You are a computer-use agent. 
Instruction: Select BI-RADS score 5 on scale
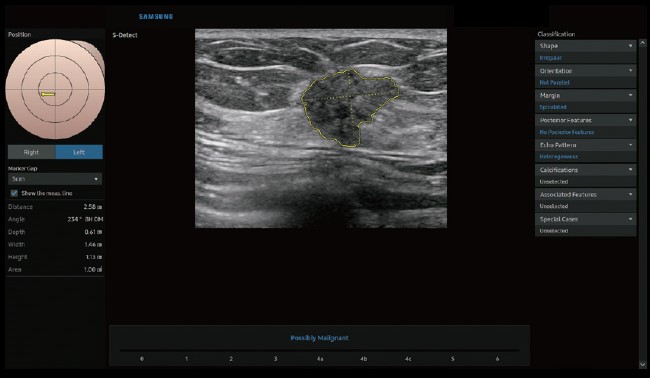click(453, 359)
